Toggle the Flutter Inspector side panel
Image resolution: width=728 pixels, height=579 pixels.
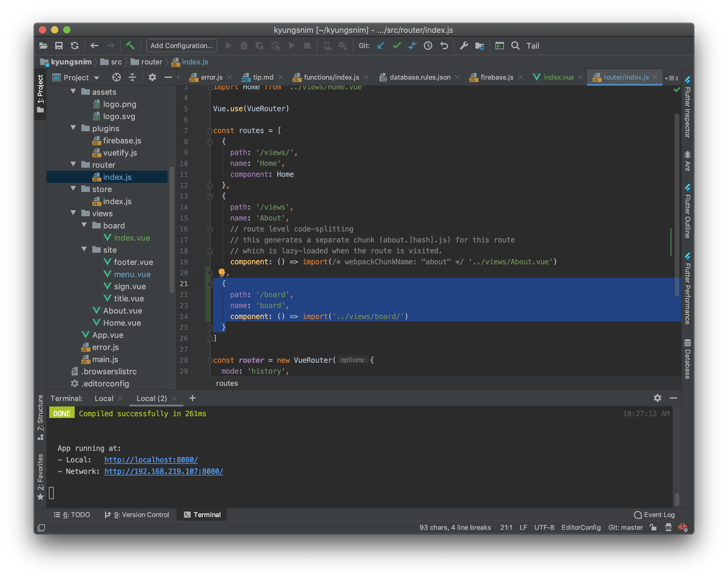pos(688,108)
